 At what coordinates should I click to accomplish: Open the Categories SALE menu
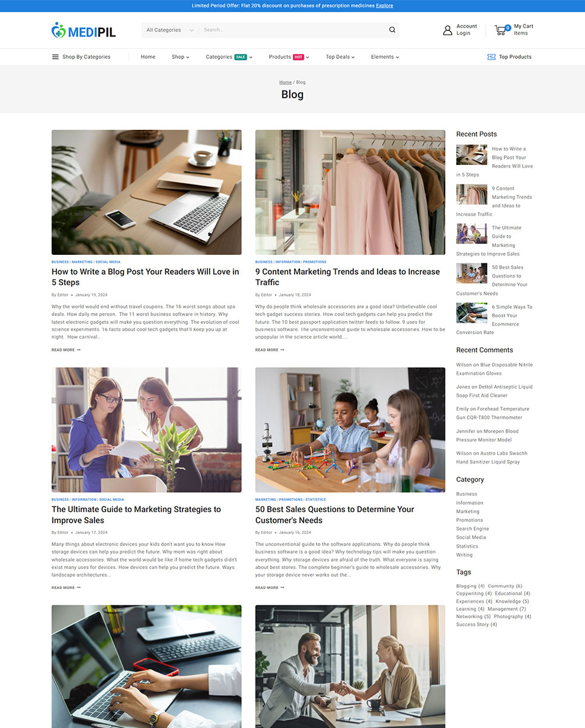[229, 57]
